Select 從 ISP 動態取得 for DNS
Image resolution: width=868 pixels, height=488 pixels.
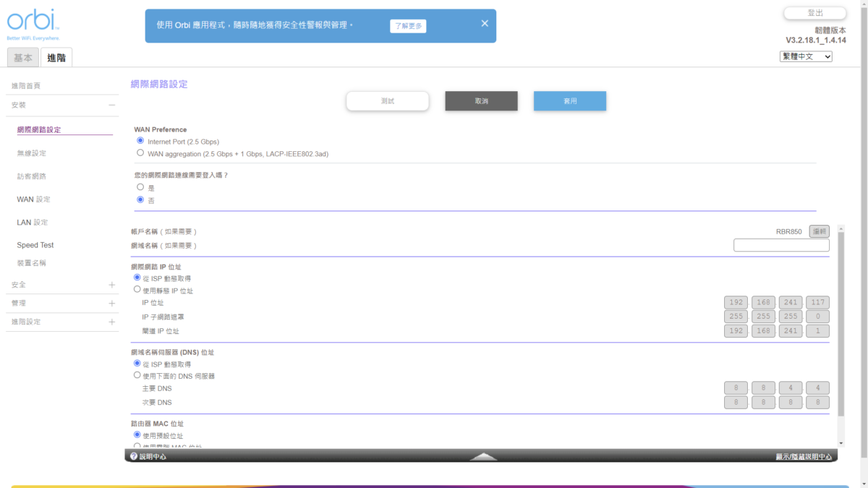pos(137,364)
